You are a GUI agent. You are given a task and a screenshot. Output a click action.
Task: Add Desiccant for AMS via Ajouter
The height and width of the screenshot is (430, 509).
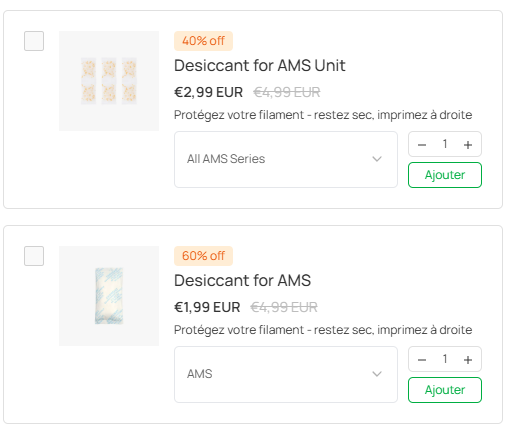tap(445, 390)
